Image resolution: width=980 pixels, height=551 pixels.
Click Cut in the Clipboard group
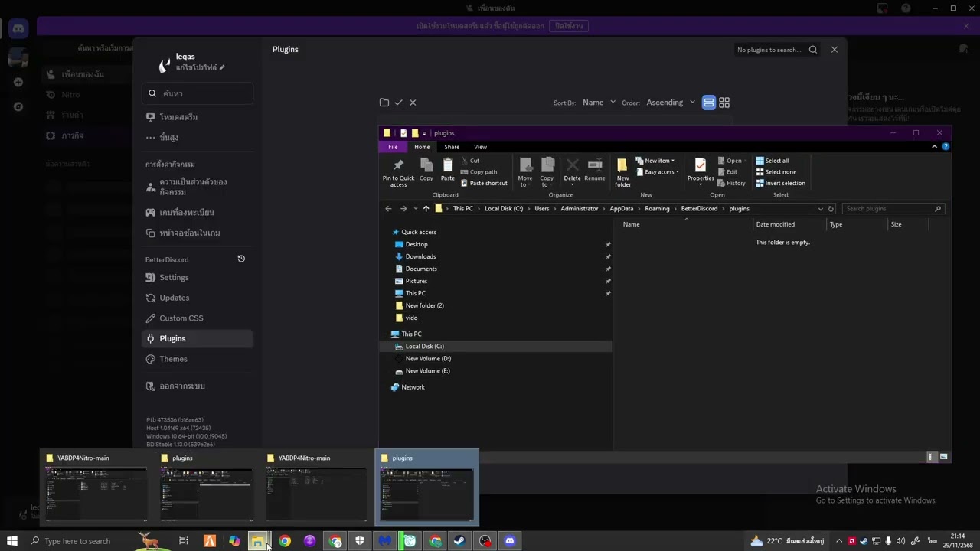click(x=470, y=161)
